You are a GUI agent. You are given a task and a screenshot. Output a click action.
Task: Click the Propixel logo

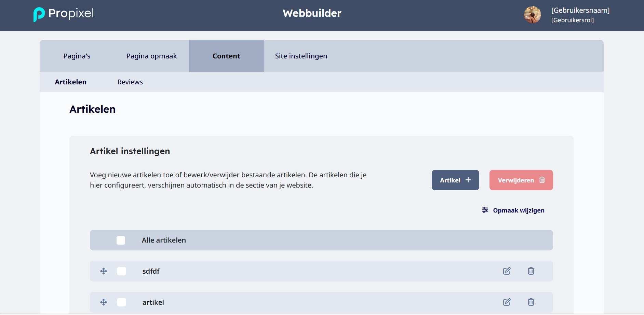coord(64,14)
